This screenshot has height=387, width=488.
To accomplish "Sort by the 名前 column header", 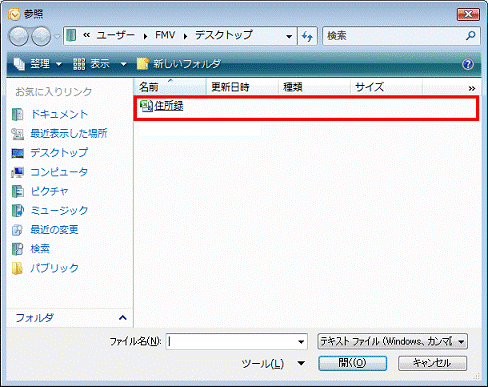I will [x=170, y=87].
